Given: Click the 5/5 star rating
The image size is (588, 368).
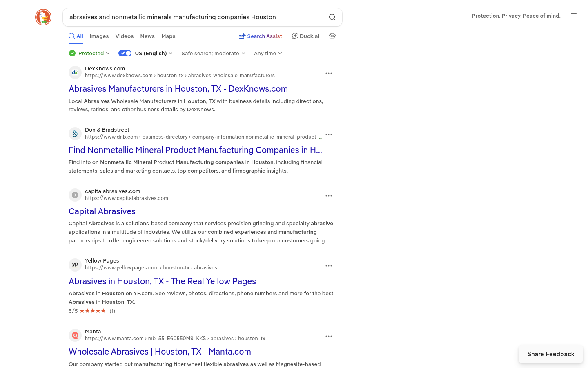Looking at the screenshot, I should click(92, 311).
